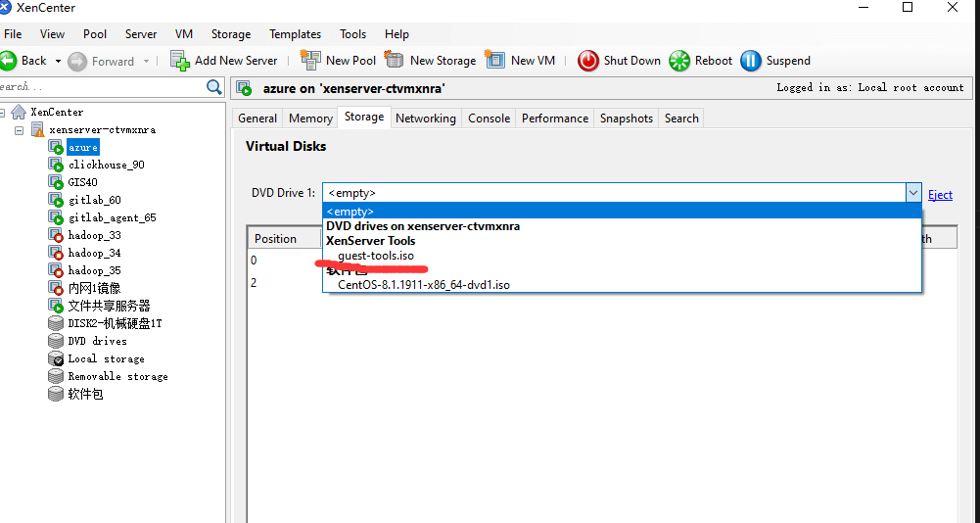Open the Templates menu
The width and height of the screenshot is (980, 523).
(x=295, y=34)
